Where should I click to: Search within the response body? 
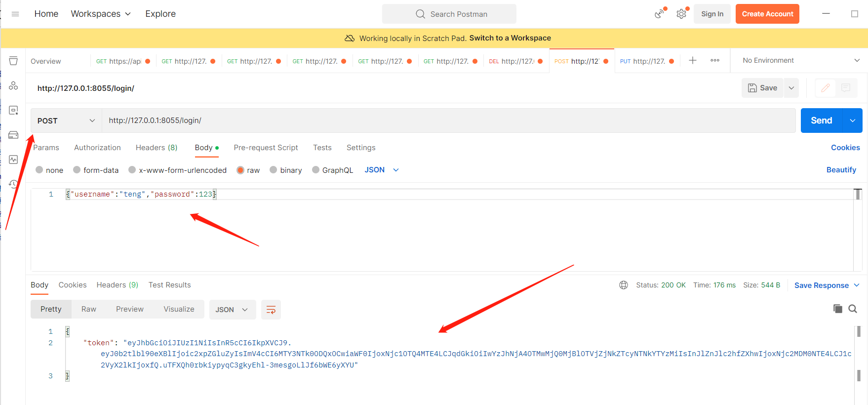pos(853,309)
